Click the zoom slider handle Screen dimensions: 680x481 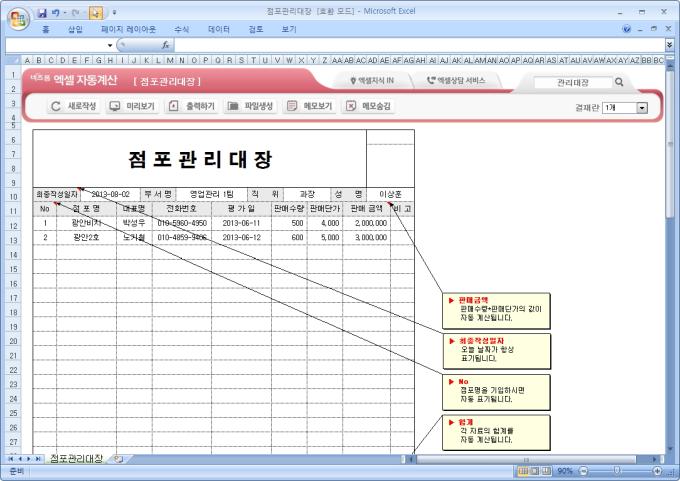617,471
